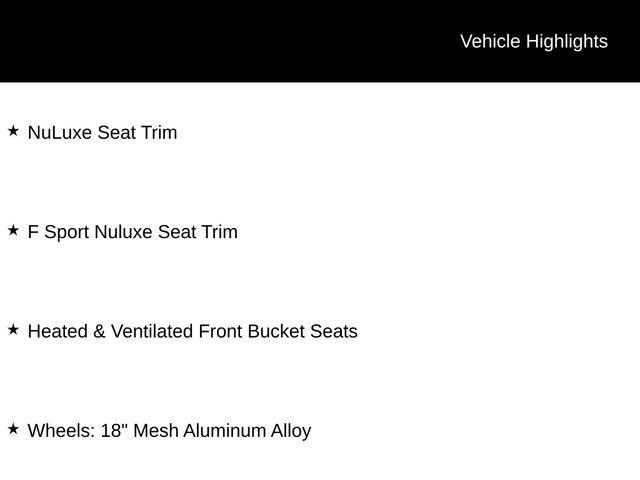Click the star beside NuLuxe Seat Trim
The height and width of the screenshot is (480, 640).
pyautogui.click(x=13, y=131)
